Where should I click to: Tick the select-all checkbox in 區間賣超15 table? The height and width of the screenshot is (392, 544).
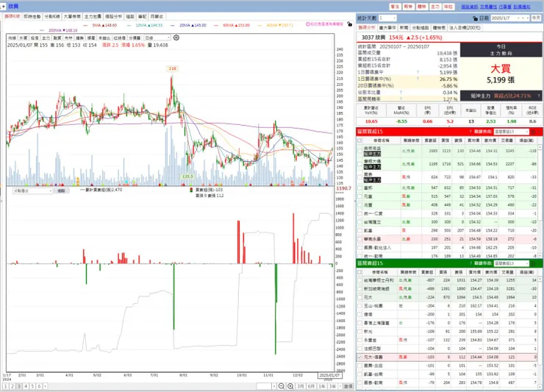pyautogui.click(x=359, y=272)
